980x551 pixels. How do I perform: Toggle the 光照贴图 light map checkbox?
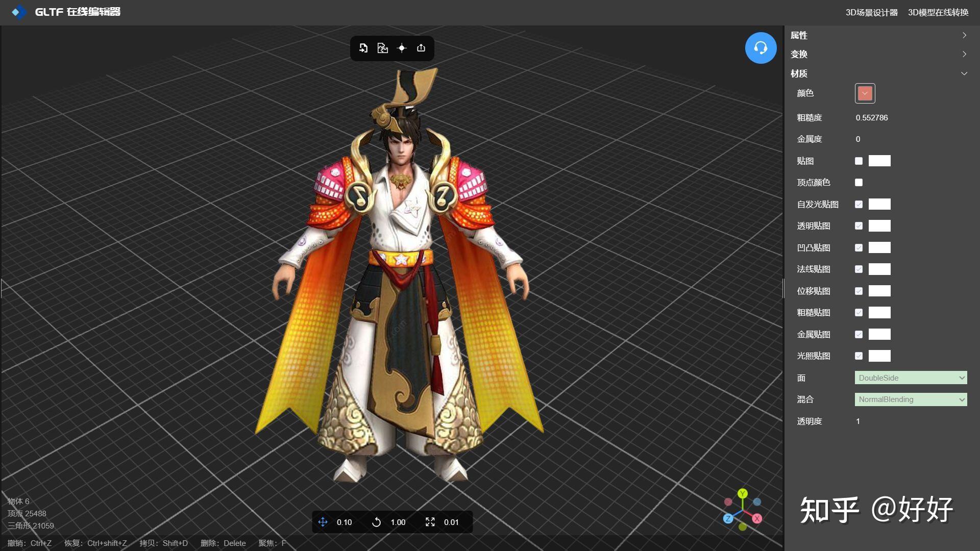[x=859, y=356]
